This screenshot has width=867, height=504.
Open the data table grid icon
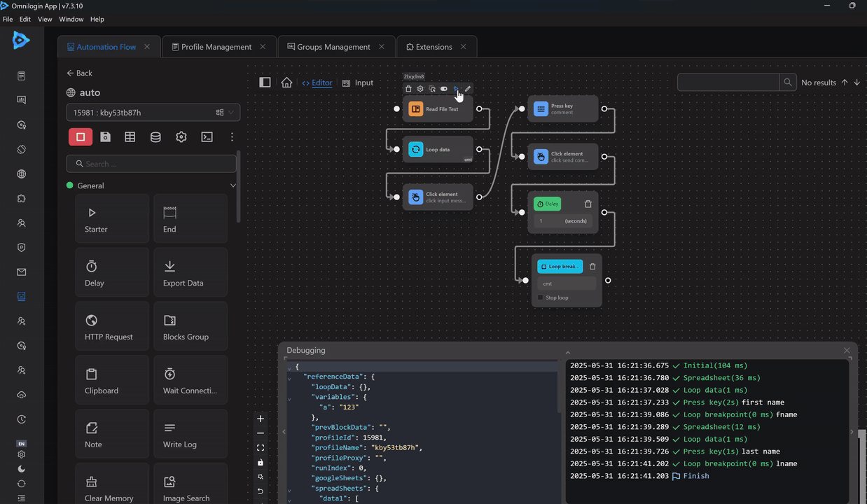click(130, 137)
